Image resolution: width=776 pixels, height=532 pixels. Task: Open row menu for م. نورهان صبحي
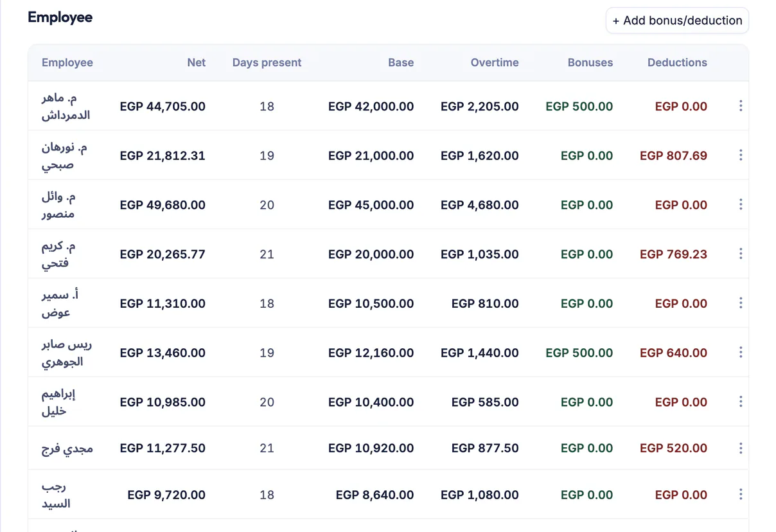click(741, 155)
